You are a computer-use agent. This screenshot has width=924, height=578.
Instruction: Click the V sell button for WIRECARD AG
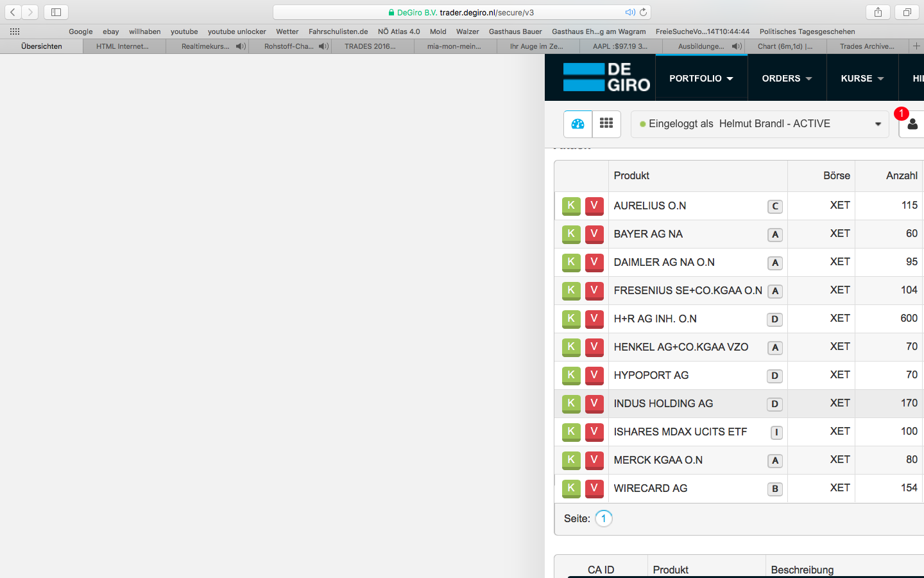pyautogui.click(x=594, y=489)
